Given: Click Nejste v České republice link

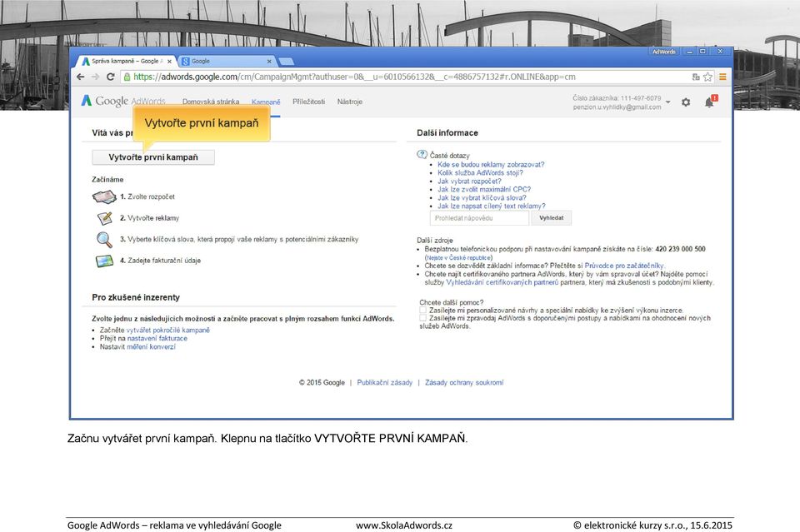Looking at the screenshot, I should pos(458,258).
